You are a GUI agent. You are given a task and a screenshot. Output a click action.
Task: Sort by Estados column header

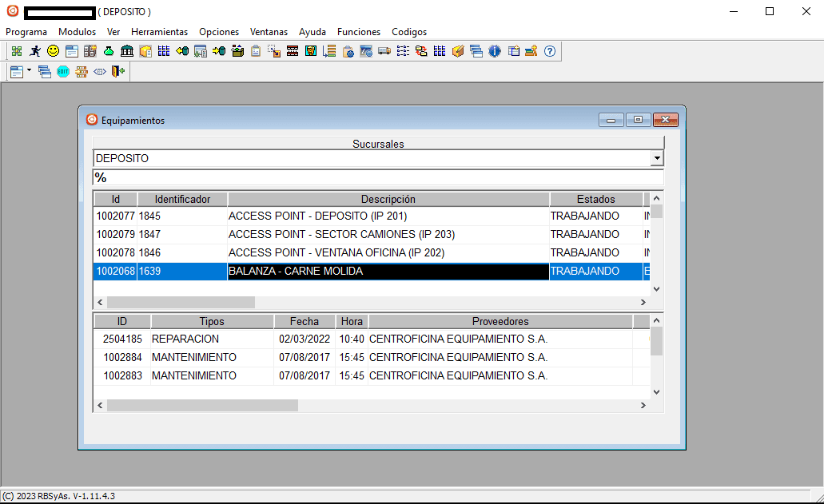point(596,200)
